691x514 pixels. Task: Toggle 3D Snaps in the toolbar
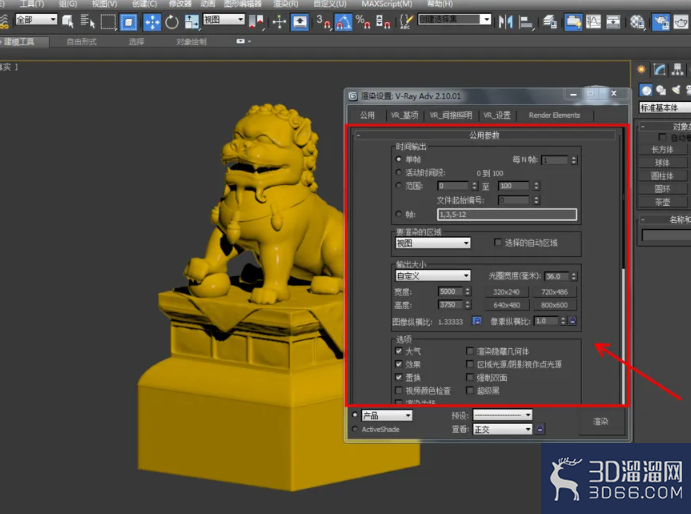coord(323,21)
